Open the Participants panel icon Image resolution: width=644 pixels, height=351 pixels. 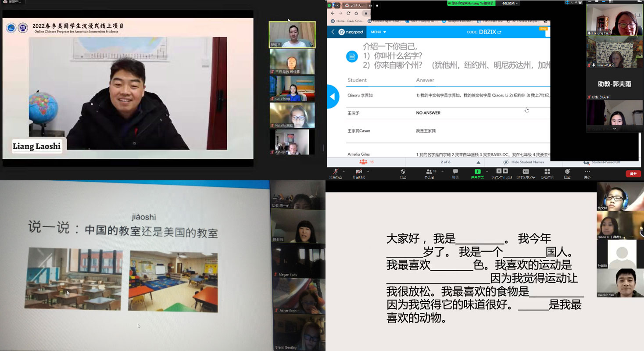[429, 172]
